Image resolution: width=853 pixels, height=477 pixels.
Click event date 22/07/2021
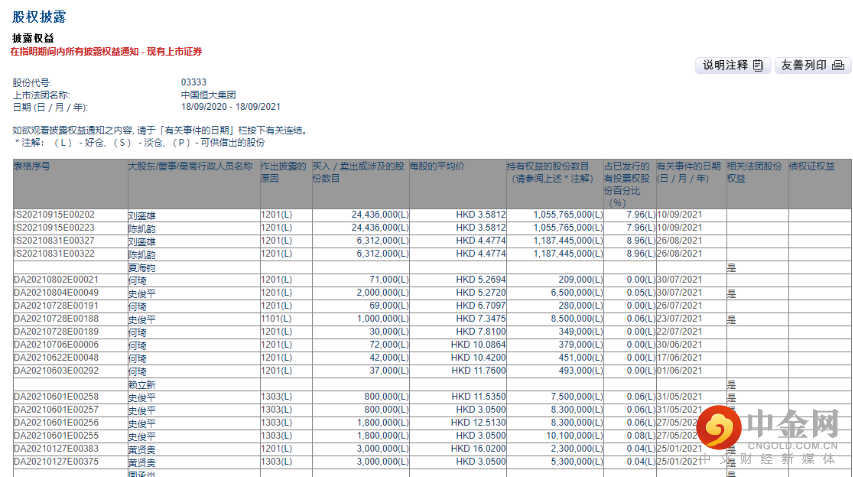679,332
